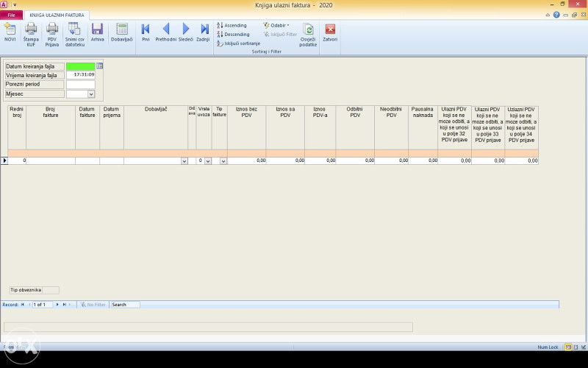Expand the Mjesec dropdown

[91, 94]
